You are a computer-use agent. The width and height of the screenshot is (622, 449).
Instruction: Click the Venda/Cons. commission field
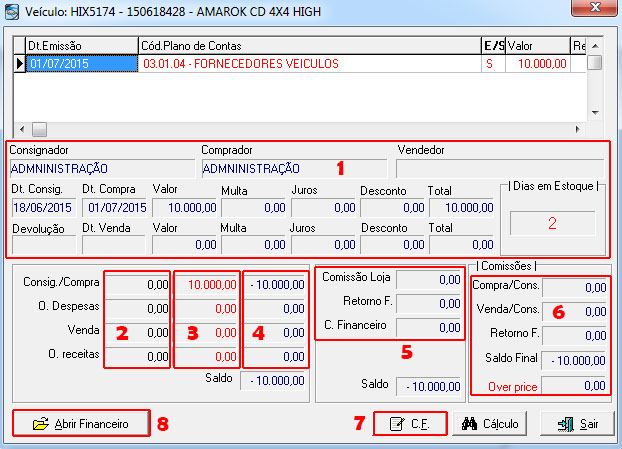tap(574, 311)
